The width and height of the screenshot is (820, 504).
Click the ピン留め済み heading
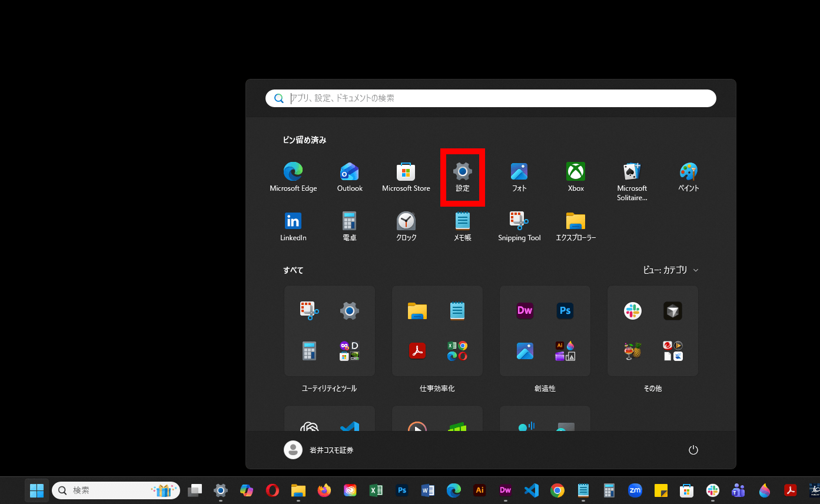(304, 140)
